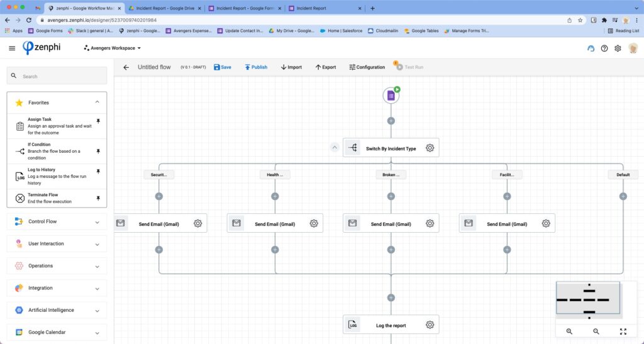644x344 pixels.
Task: Collapse the Switch By Incident Type node
Action: (x=335, y=148)
